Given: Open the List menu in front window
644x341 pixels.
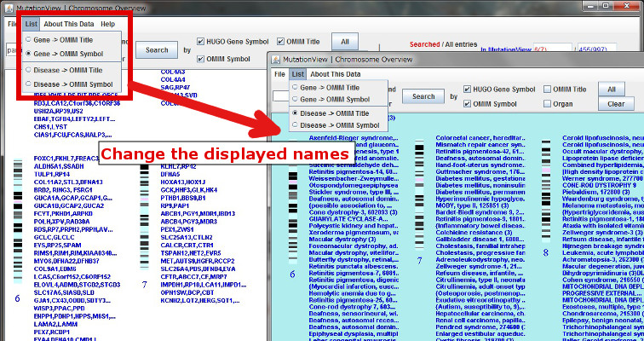Looking at the screenshot, I should pyautogui.click(x=297, y=74).
